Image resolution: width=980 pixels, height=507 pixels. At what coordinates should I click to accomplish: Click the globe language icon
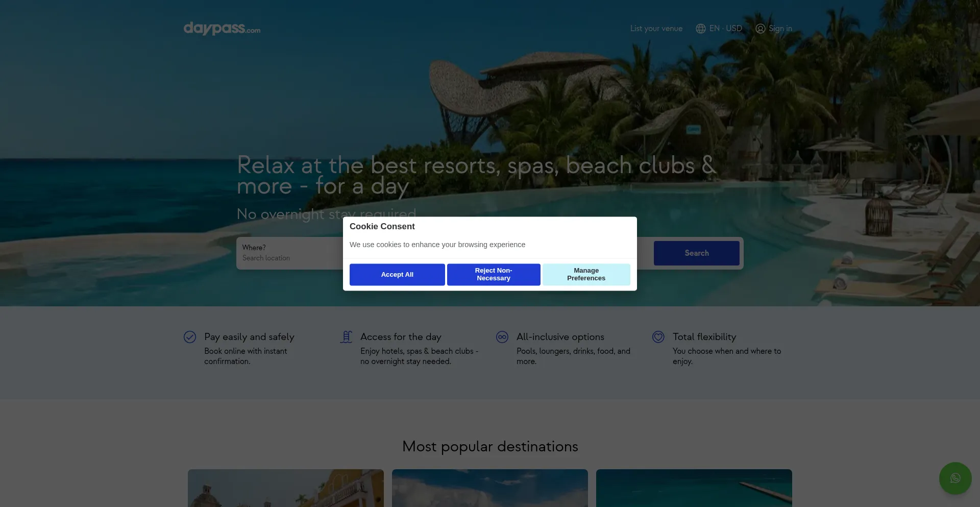tap(700, 29)
